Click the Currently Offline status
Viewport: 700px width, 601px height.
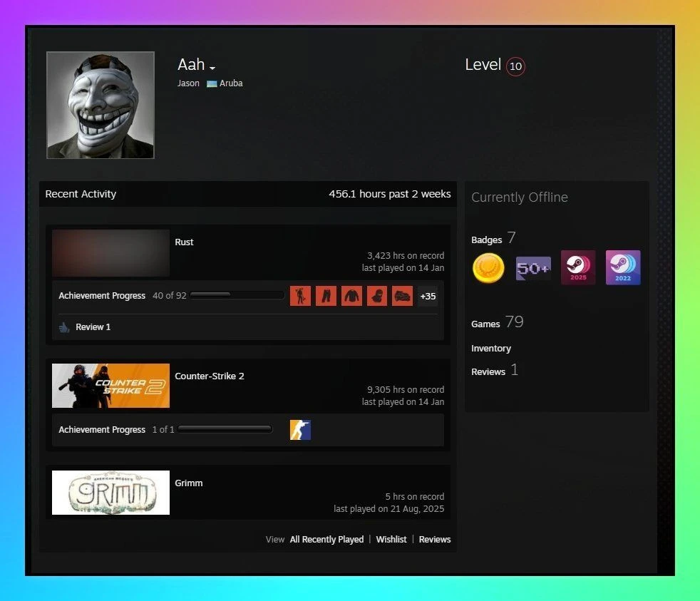click(x=520, y=197)
